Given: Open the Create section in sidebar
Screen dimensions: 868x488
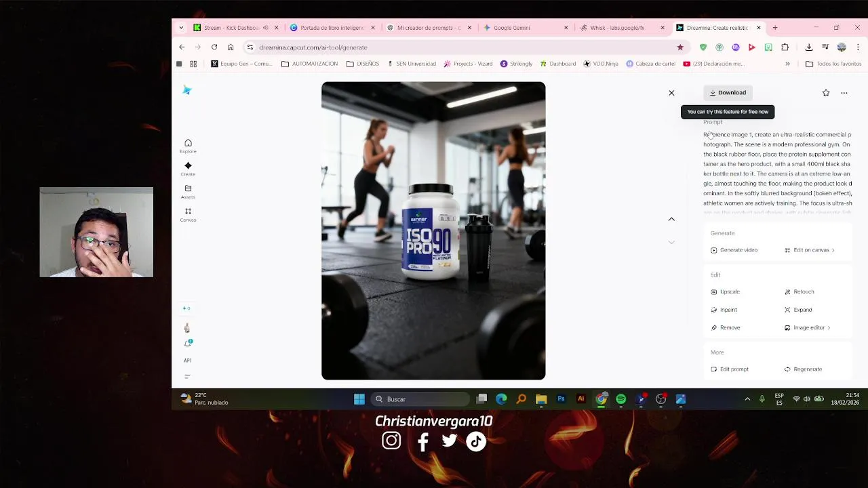Looking at the screenshot, I should [x=188, y=169].
